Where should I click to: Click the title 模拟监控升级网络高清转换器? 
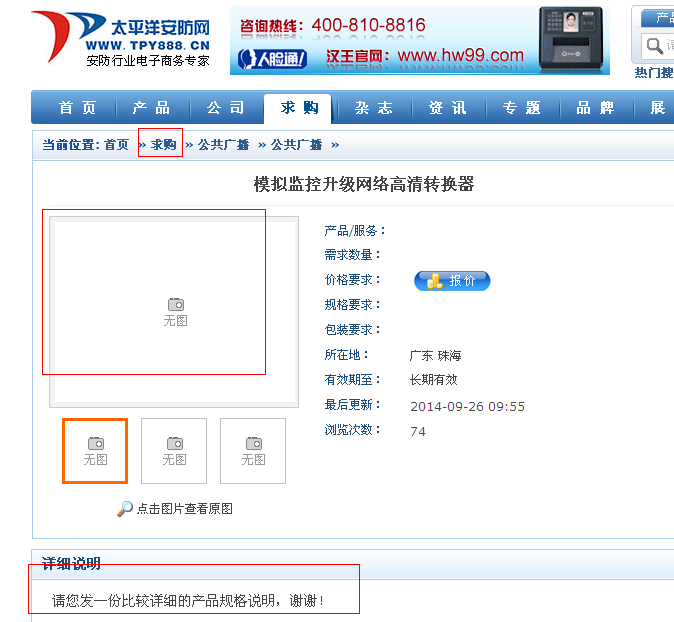(x=364, y=184)
